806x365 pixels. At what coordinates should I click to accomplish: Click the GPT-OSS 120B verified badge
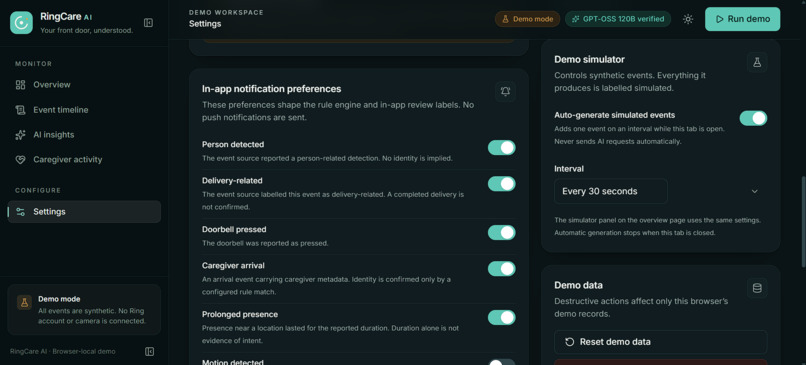pos(618,19)
